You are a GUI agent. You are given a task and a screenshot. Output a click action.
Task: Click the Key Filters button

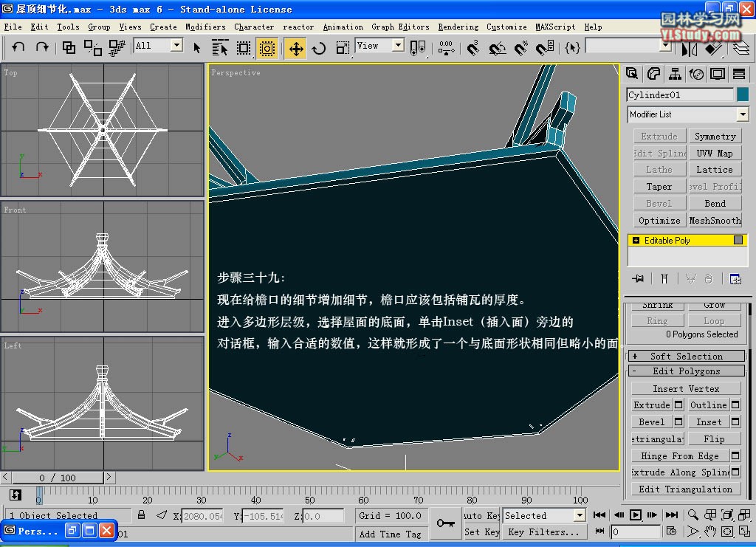(x=543, y=532)
